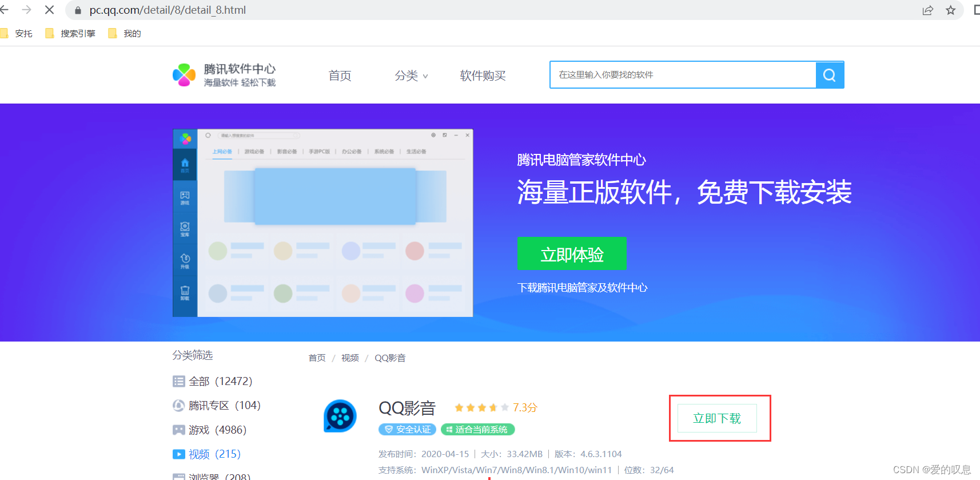Click 下载腾讯电脑管家及软件中心 link
The image size is (980, 480).
[582, 288]
